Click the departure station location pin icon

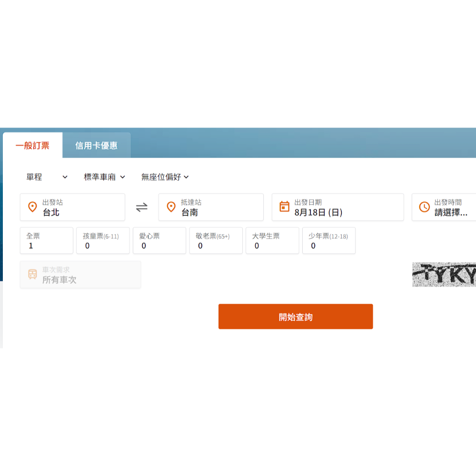32,207
